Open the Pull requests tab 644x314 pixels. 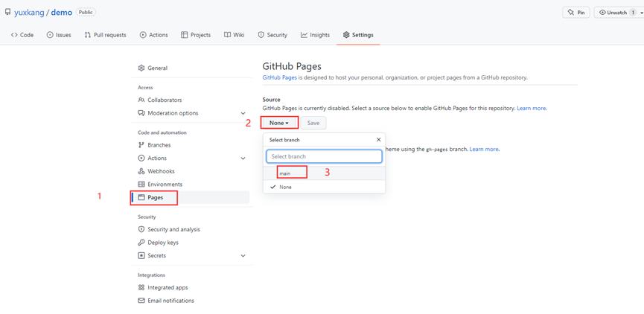tap(105, 35)
